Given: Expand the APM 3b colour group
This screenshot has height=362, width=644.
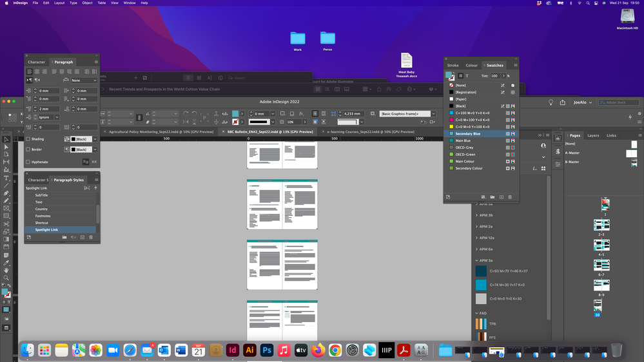Looking at the screenshot, I should [x=477, y=215].
